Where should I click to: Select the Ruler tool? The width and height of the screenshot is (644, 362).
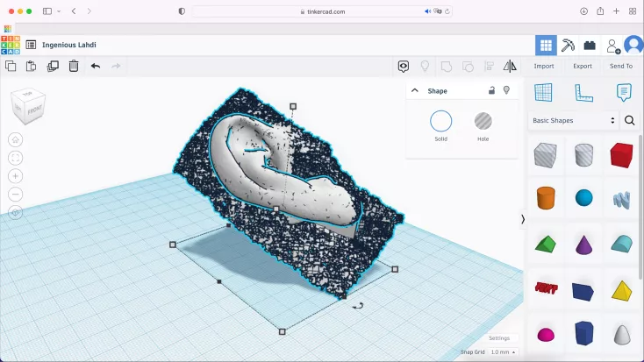(x=583, y=92)
